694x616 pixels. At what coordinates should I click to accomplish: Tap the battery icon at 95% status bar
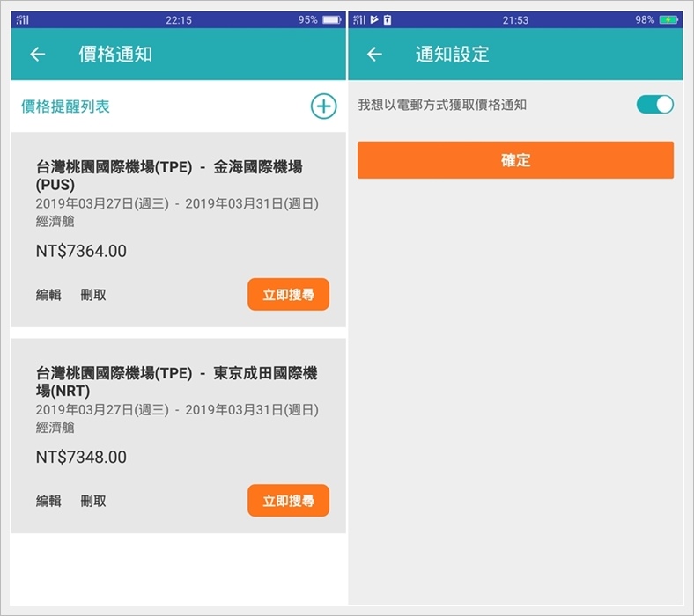[332, 20]
